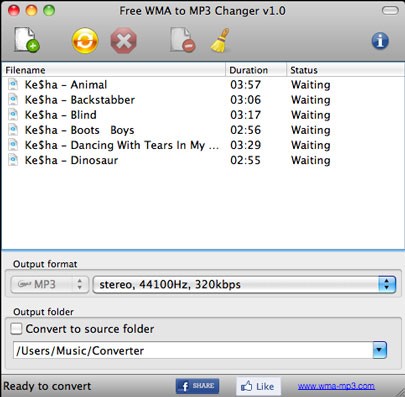Start conversion with the orange Convert icon
The image size is (405, 397).
tap(85, 41)
